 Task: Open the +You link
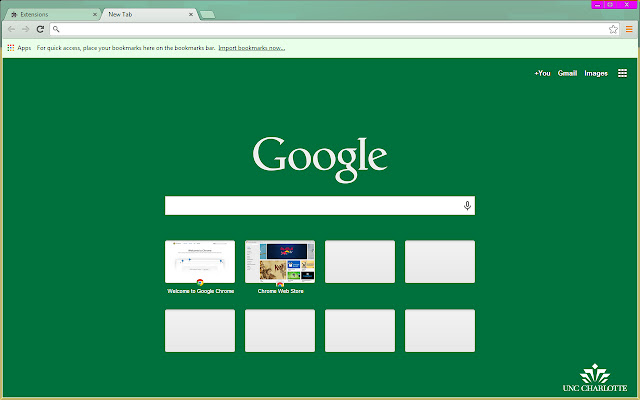pyautogui.click(x=542, y=73)
